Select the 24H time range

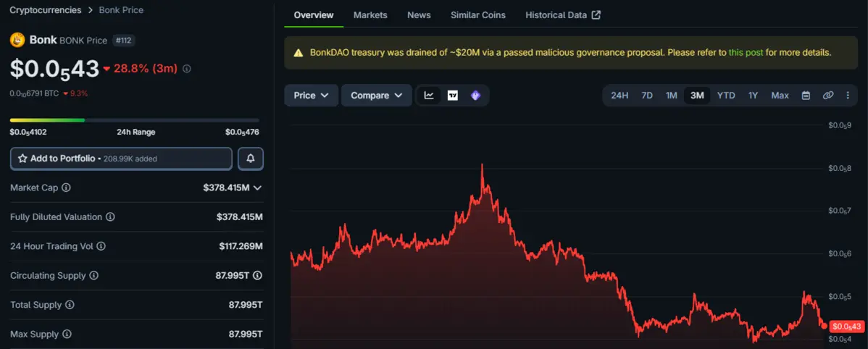pyautogui.click(x=619, y=95)
